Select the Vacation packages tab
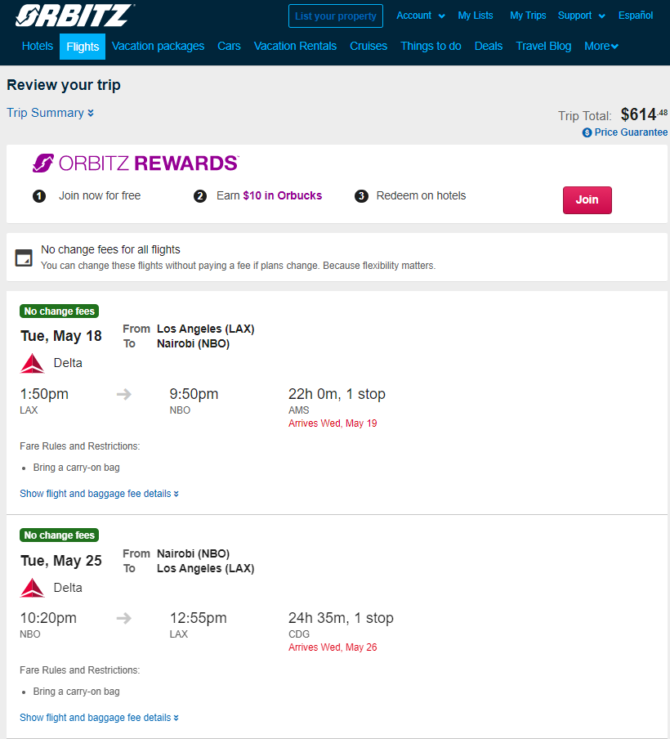Viewport: 670px width, 739px height. click(x=158, y=46)
